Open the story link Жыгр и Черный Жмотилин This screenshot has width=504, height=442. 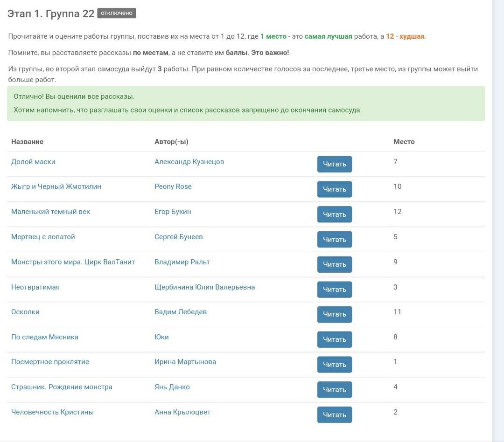click(x=56, y=186)
